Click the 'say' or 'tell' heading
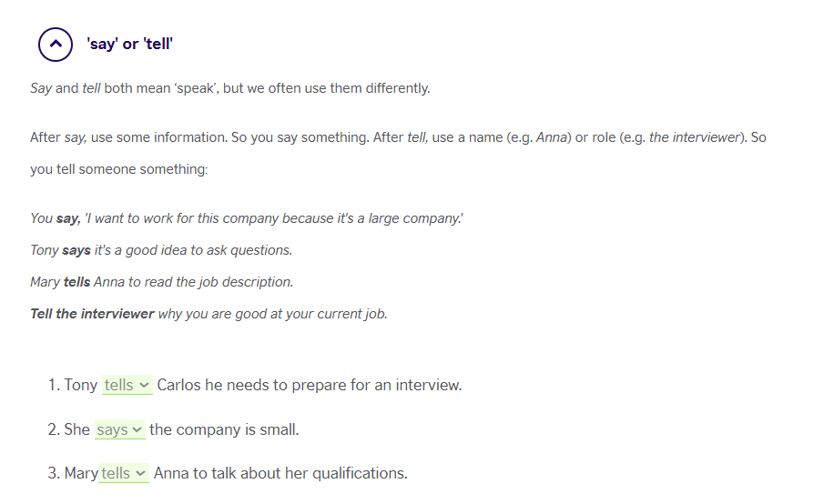This screenshot has height=504, width=824. point(130,44)
